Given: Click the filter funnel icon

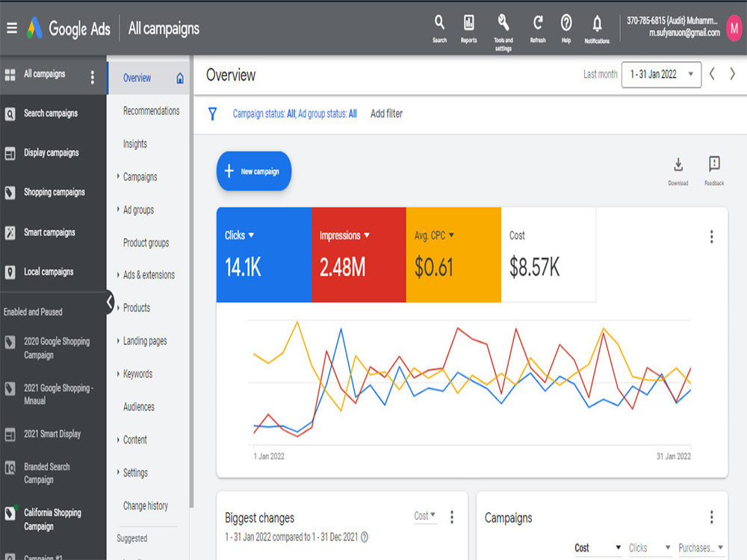Looking at the screenshot, I should (x=212, y=113).
